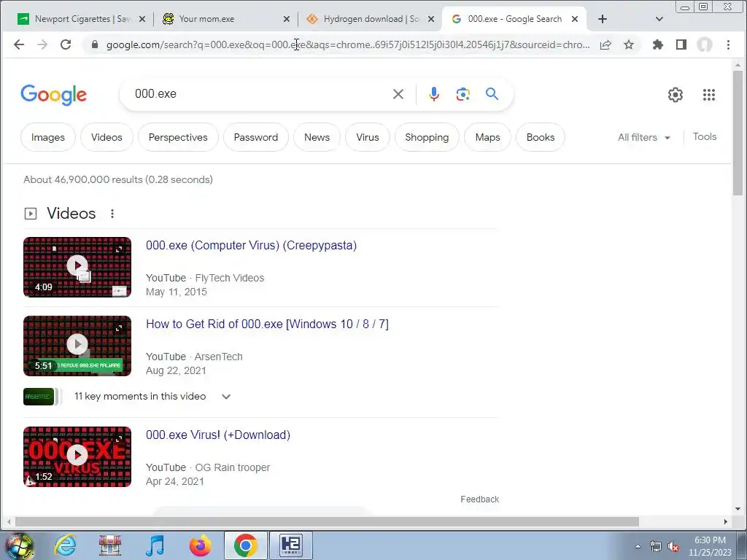The image size is (747, 560).
Task: Open the Extensions puzzle icon
Action: pyautogui.click(x=658, y=44)
